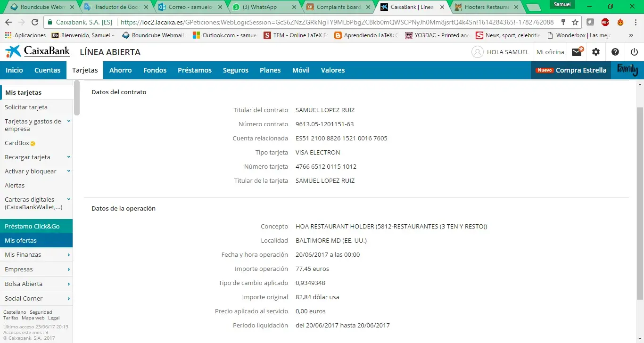Click the page vertical scrollbar

[640, 203]
